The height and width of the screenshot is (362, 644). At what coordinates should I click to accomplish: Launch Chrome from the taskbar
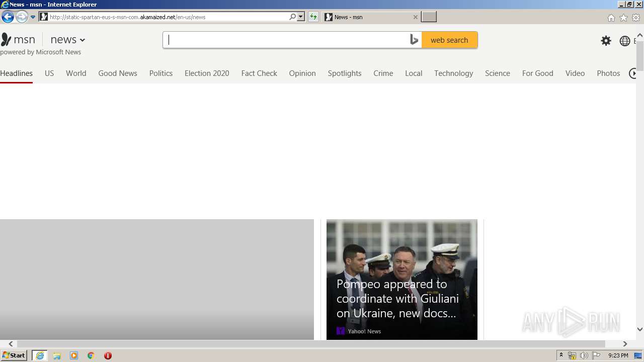(91, 355)
